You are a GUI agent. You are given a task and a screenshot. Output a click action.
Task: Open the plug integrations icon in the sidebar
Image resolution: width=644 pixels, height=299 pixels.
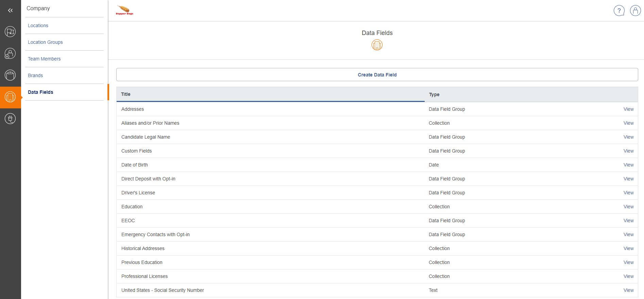point(10,119)
